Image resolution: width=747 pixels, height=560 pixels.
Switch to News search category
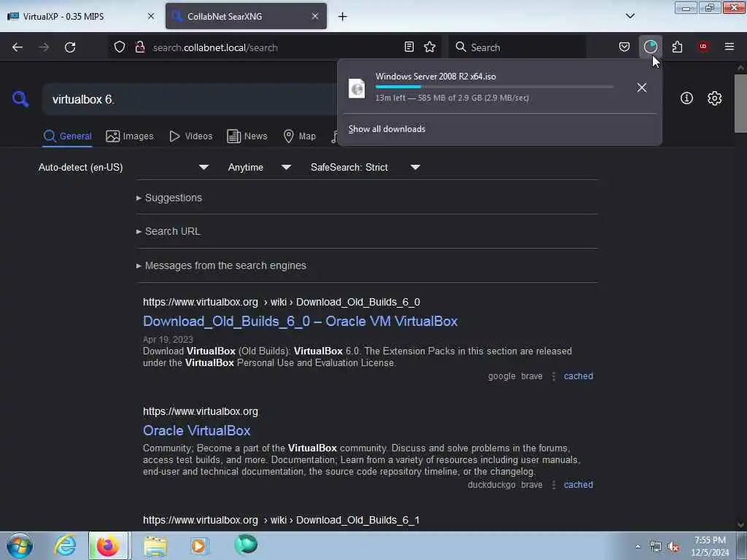(x=247, y=136)
